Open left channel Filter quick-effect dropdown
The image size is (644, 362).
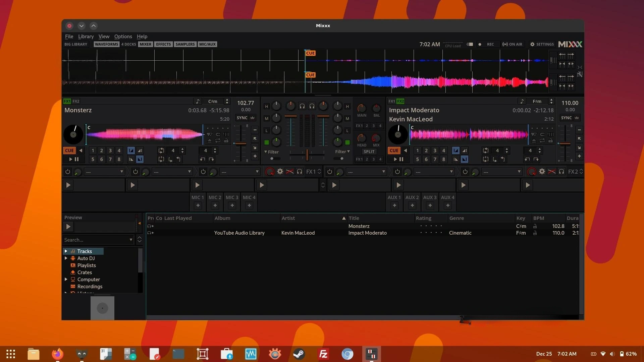[x=272, y=152]
